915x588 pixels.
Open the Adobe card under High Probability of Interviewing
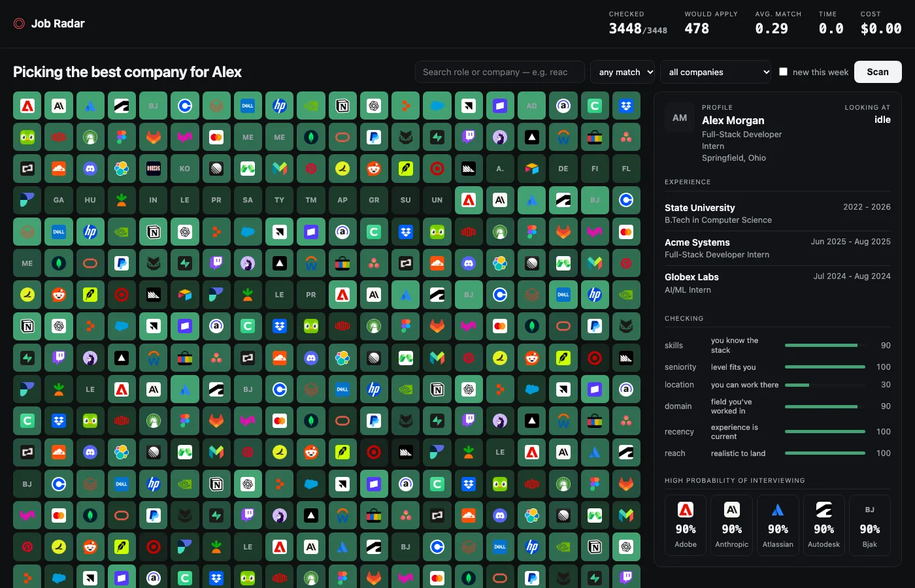686,525
